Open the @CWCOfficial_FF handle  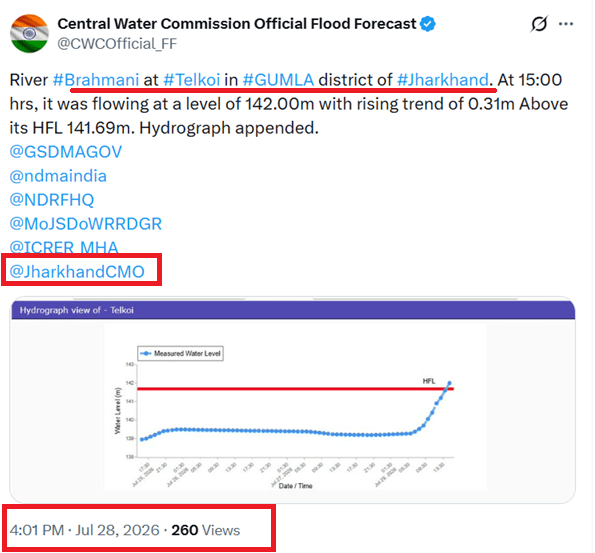pos(117,44)
